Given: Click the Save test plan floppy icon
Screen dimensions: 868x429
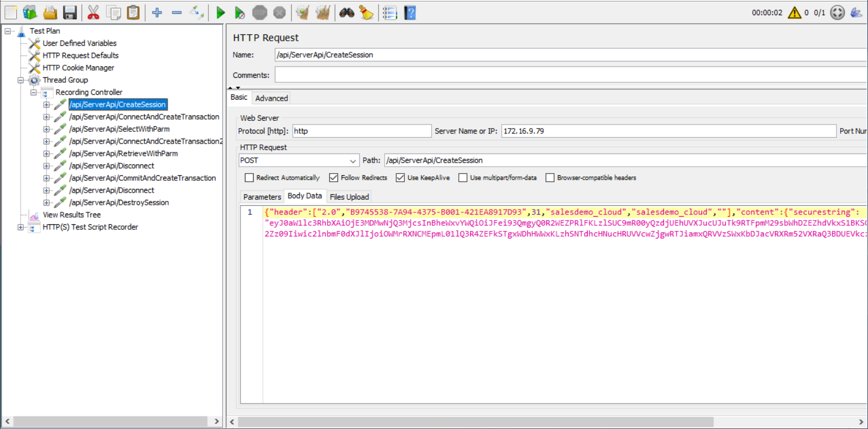Looking at the screenshot, I should pos(70,13).
